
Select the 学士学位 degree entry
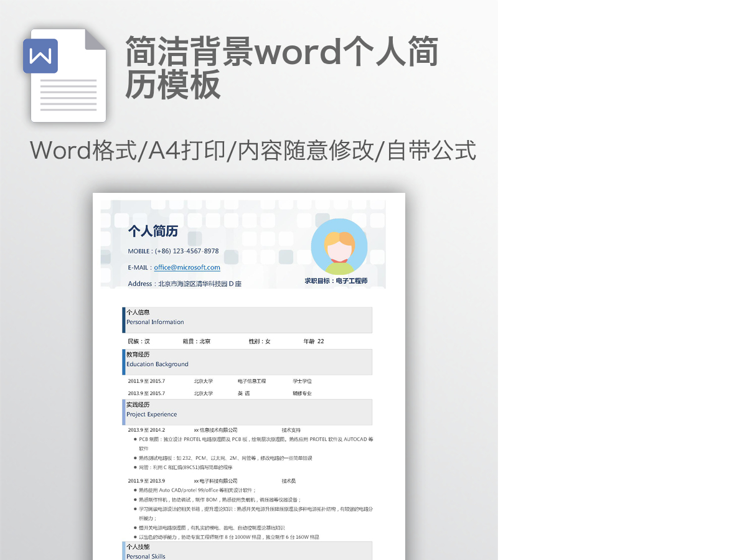tap(303, 381)
